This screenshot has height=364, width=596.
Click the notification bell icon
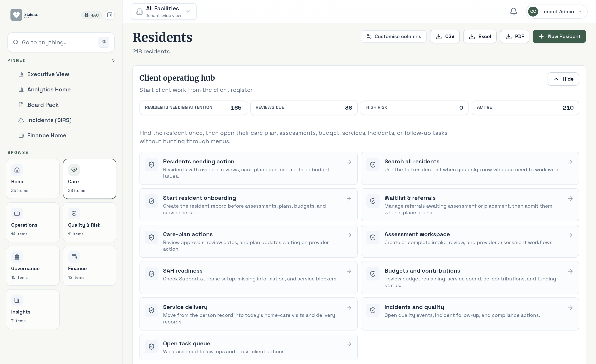click(x=513, y=11)
